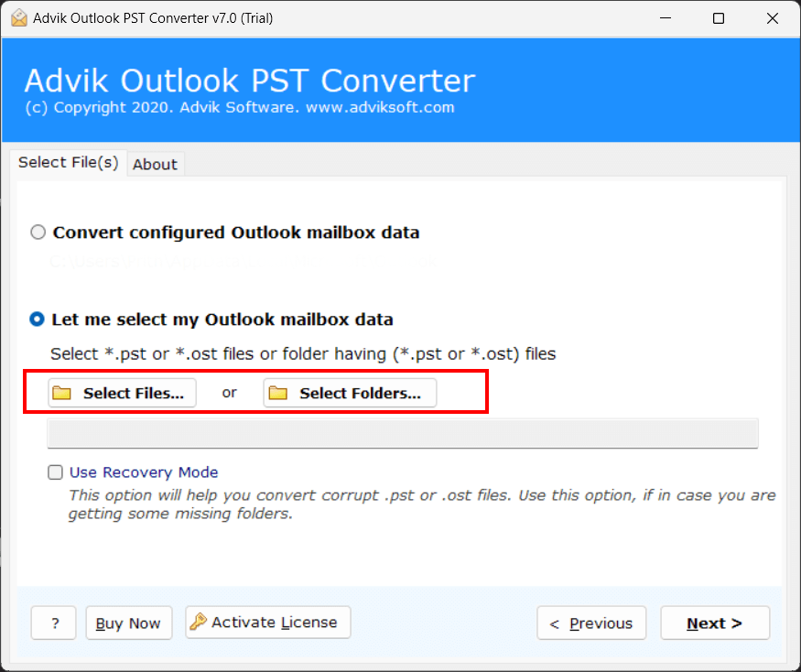This screenshot has width=801, height=672.
Task: Click the Select Files... button
Action: click(121, 392)
